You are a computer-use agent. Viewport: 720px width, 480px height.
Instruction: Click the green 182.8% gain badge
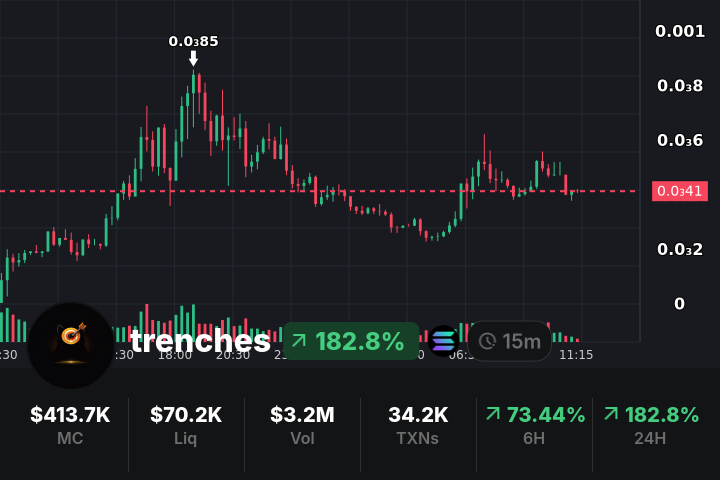coord(351,342)
